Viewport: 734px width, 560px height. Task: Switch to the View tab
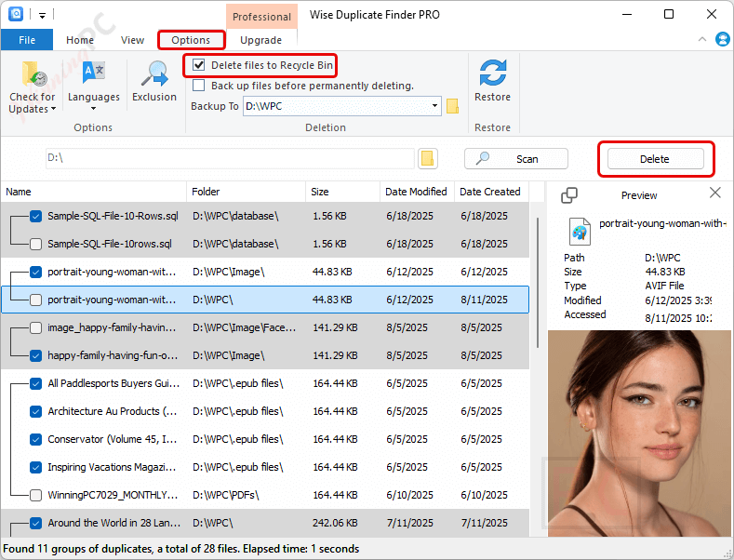tap(132, 40)
